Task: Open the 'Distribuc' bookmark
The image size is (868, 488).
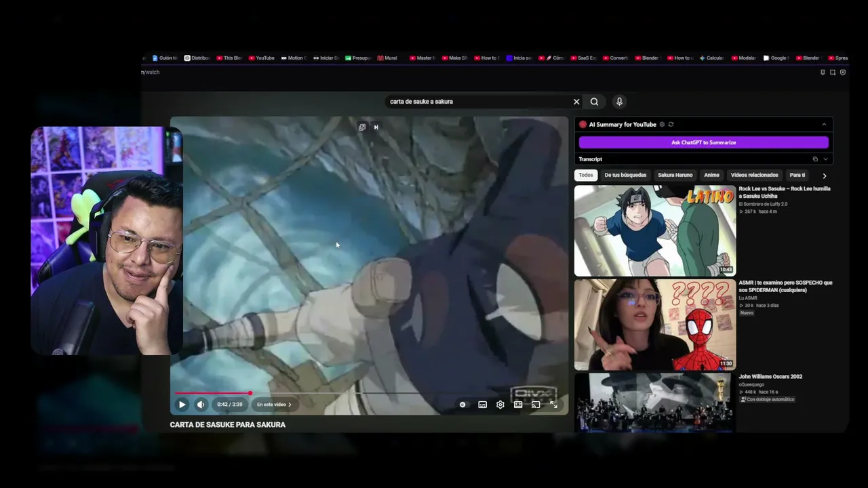Action: coord(197,58)
